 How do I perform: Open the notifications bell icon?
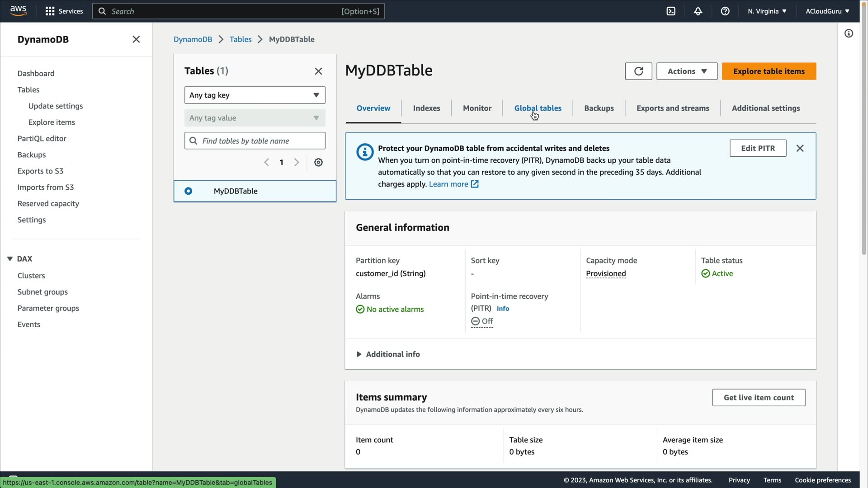(x=698, y=11)
